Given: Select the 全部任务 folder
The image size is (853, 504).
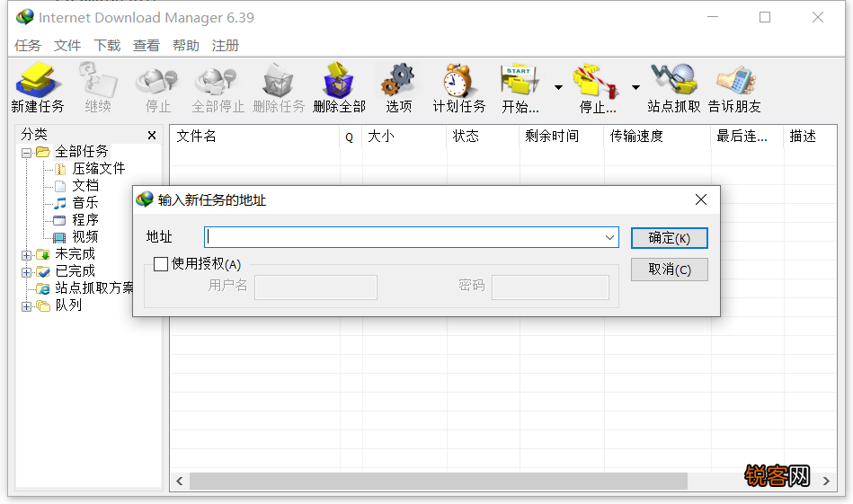Looking at the screenshot, I should 82,151.
